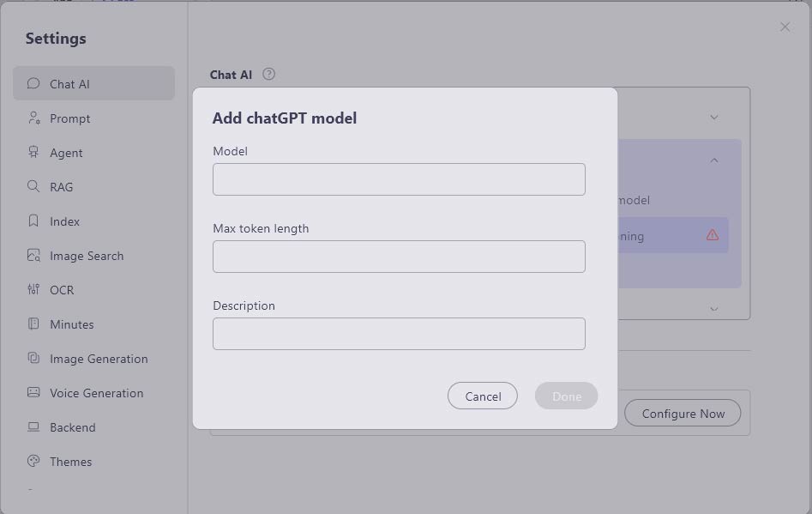Collapse the highlighted provider section chevron
This screenshot has width=812, height=514.
(x=714, y=160)
